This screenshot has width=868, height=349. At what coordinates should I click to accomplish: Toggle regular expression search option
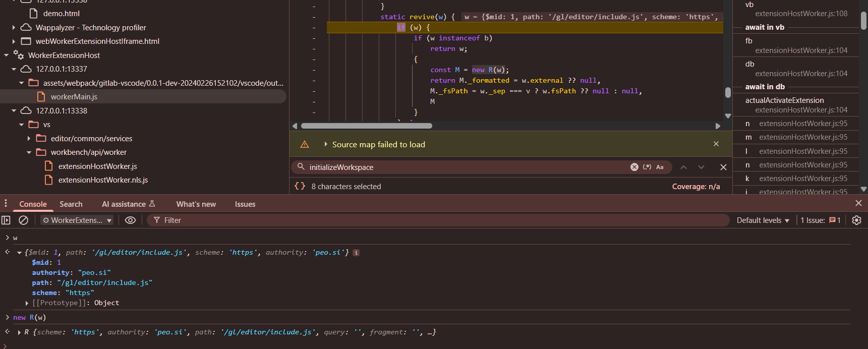coord(647,167)
